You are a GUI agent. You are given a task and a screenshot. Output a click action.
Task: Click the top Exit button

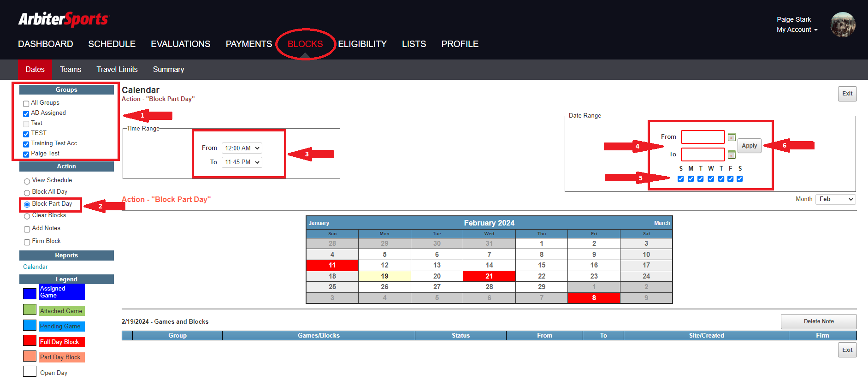tap(847, 94)
